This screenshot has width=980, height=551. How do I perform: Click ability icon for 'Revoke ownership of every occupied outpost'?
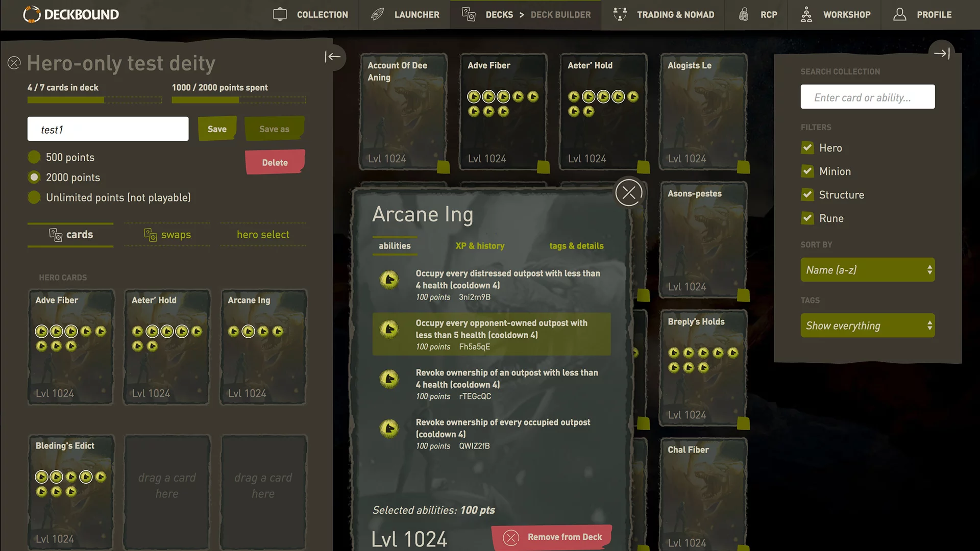pyautogui.click(x=389, y=428)
